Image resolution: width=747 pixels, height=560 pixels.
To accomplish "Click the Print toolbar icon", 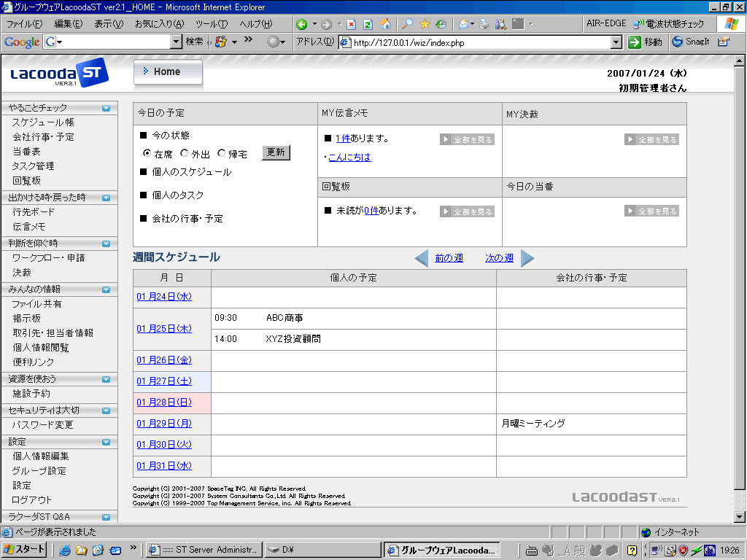I will pos(484,24).
